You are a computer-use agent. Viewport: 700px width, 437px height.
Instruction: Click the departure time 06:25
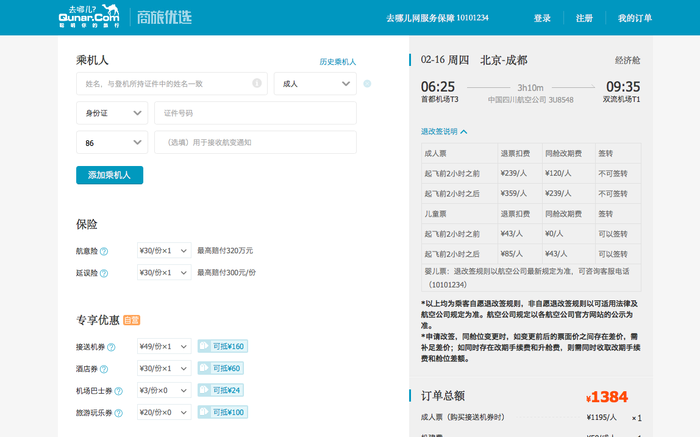(438, 86)
